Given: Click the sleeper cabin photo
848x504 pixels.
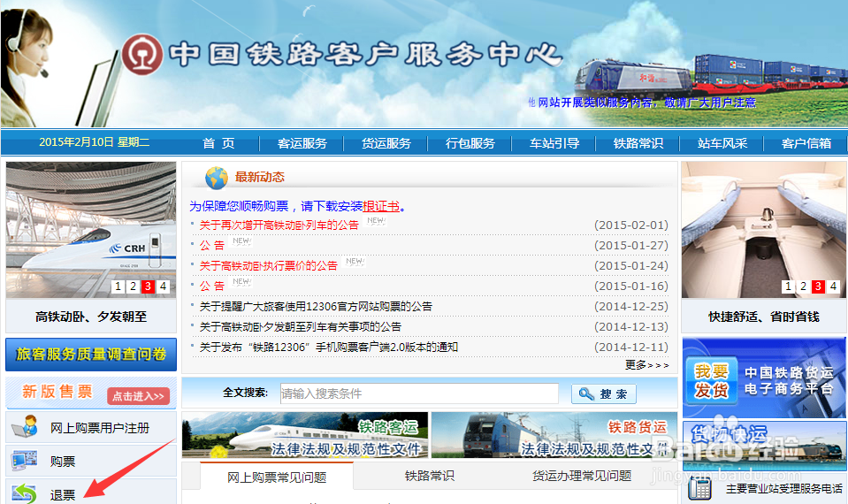Looking at the screenshot, I should [x=764, y=230].
